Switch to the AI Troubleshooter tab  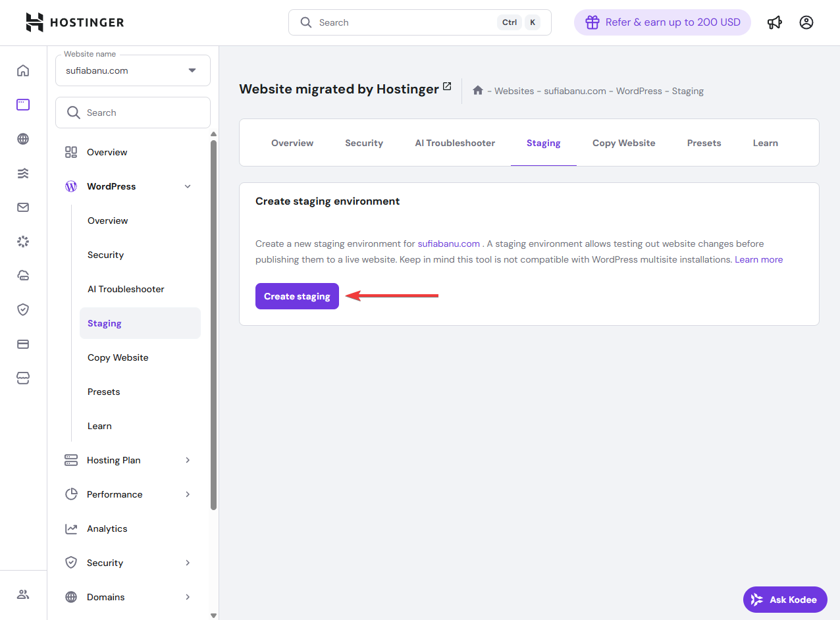[x=455, y=143]
